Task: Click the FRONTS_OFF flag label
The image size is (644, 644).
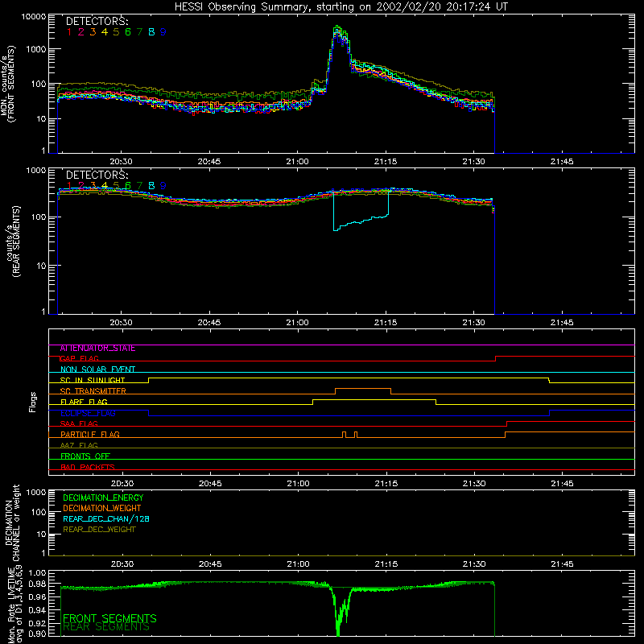Action: pyautogui.click(x=85, y=456)
